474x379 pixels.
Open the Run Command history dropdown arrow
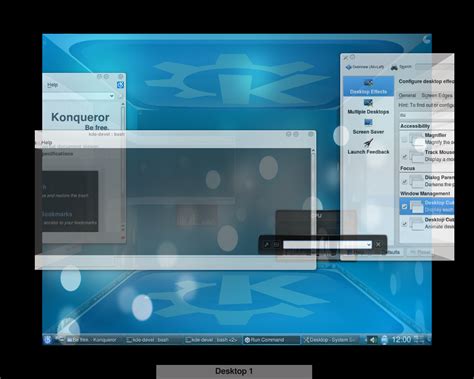[x=368, y=245]
